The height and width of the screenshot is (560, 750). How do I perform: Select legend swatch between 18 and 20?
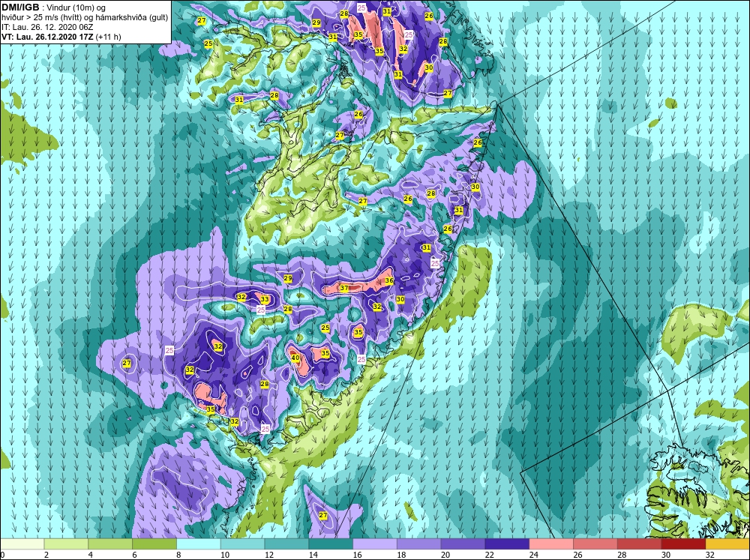coord(419,544)
